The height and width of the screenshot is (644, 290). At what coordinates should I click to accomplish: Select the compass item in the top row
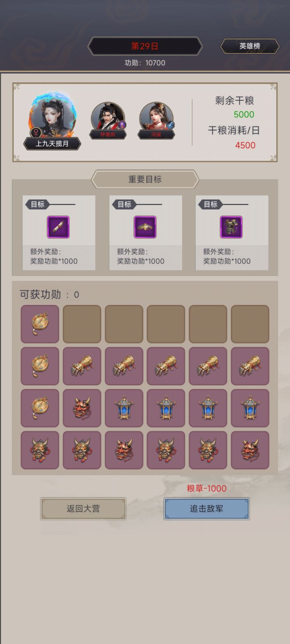(x=40, y=324)
